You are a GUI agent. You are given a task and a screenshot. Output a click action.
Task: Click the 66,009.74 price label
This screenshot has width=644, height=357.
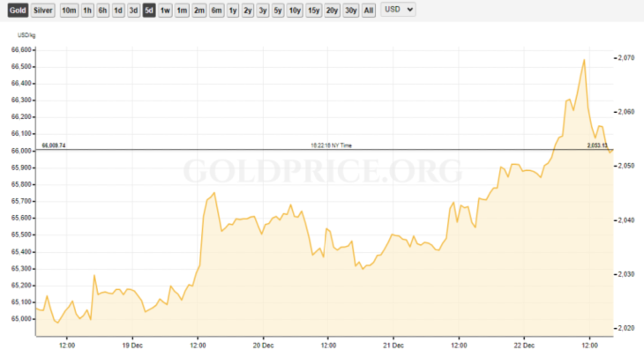coord(54,145)
